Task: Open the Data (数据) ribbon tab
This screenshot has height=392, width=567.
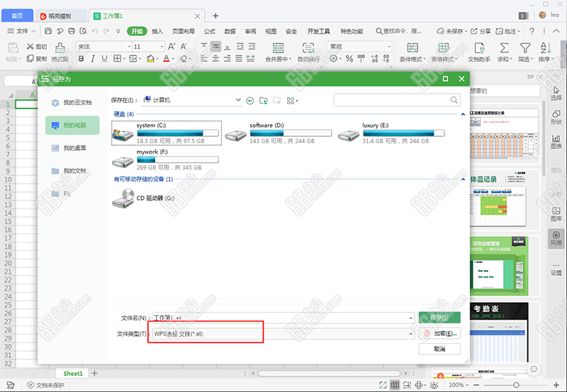Action: pos(230,31)
